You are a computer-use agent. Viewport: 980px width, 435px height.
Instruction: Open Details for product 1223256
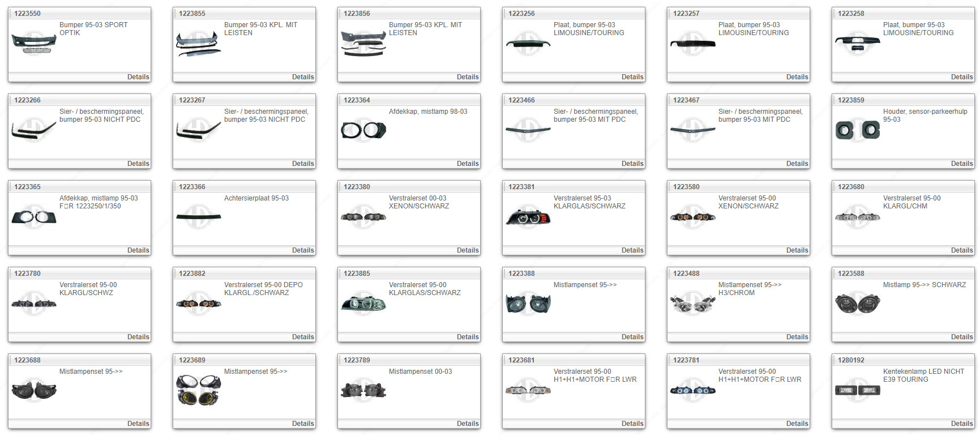click(x=632, y=77)
